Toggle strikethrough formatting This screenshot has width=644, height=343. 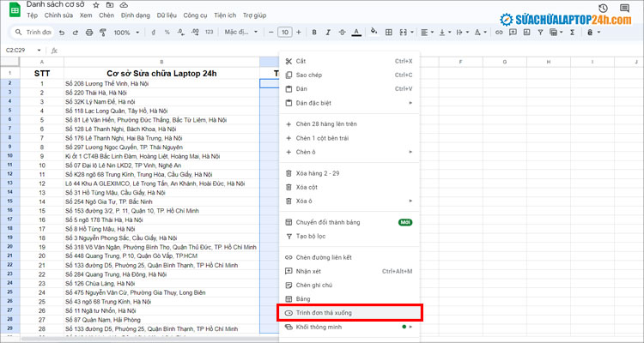pos(343,33)
